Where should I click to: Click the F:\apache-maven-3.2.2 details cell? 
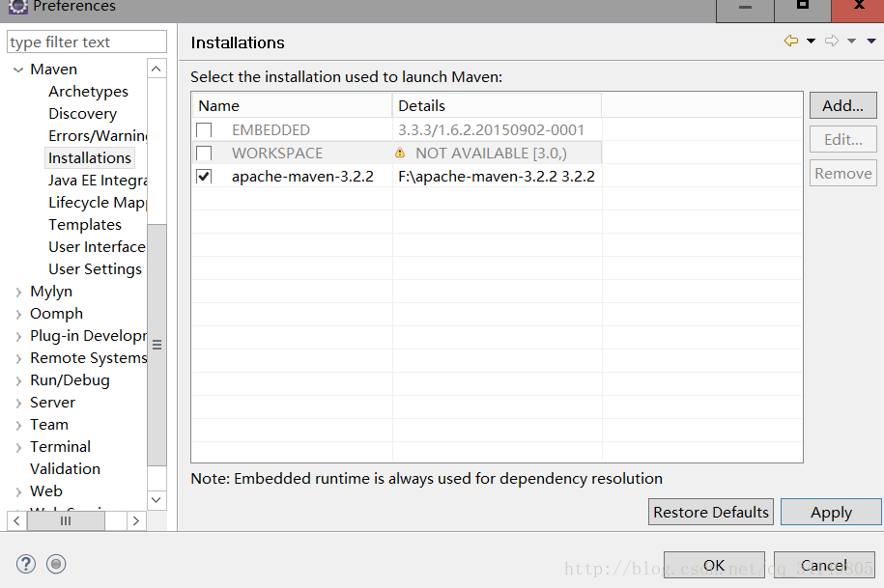pyautogui.click(x=497, y=177)
